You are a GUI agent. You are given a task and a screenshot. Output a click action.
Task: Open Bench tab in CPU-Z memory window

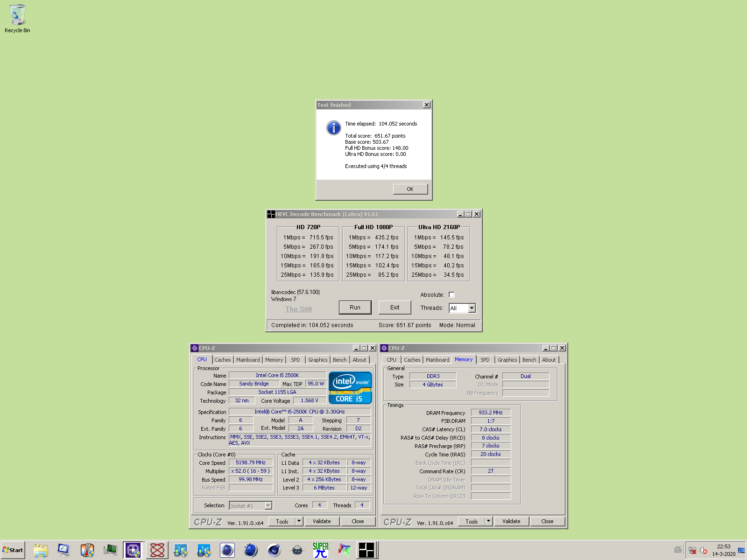(529, 360)
